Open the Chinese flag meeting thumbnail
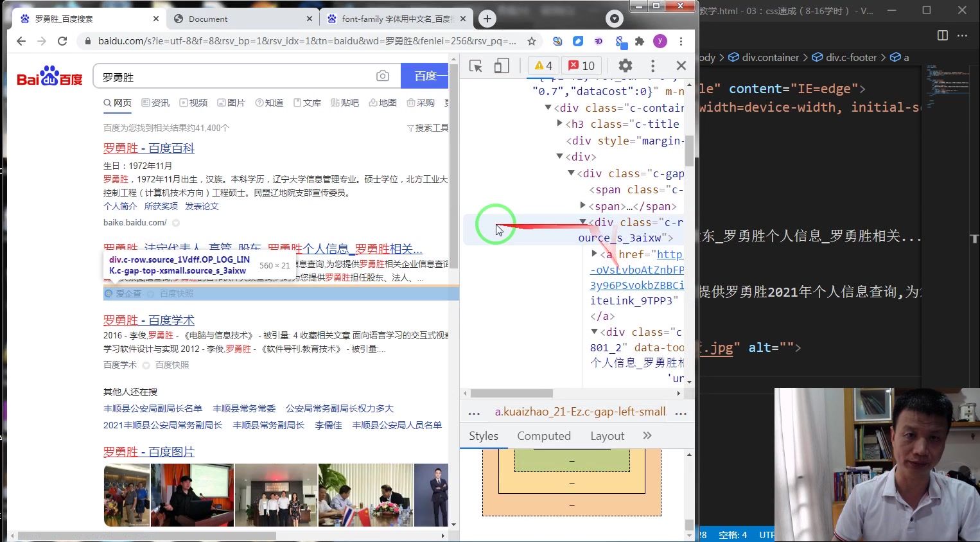The height and width of the screenshot is (542, 980). [365, 494]
